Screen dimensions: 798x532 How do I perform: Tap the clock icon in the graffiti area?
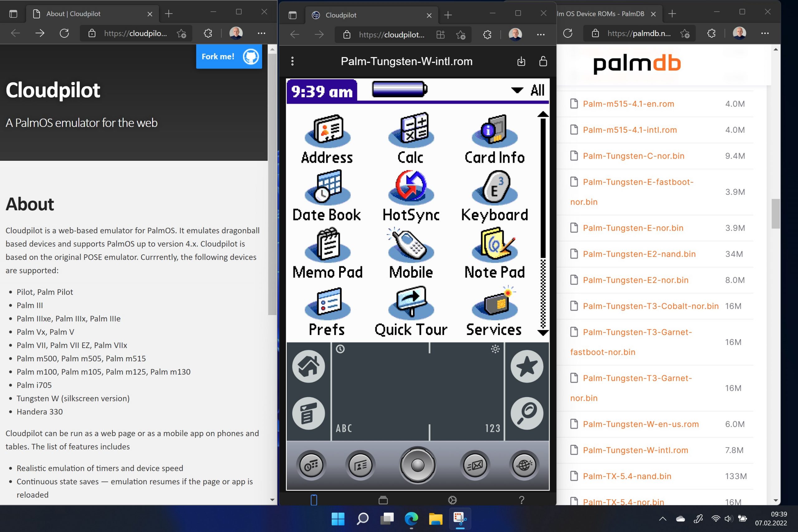click(340, 349)
